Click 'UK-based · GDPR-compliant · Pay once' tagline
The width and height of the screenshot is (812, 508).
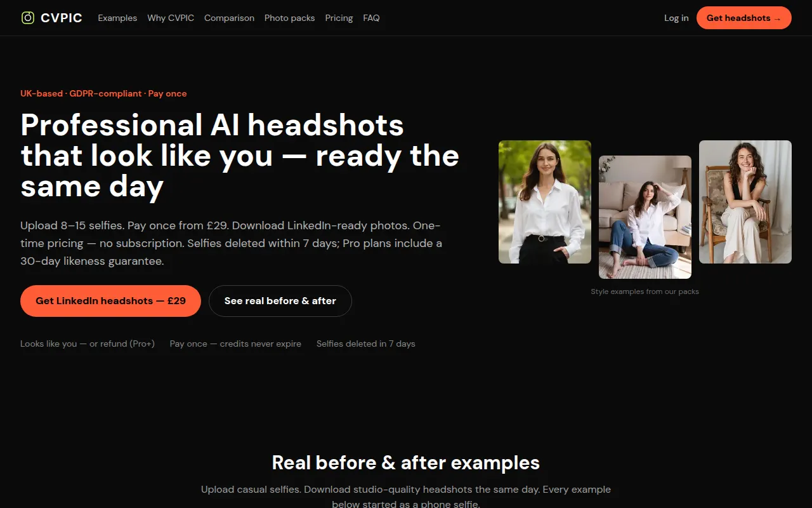coord(103,93)
